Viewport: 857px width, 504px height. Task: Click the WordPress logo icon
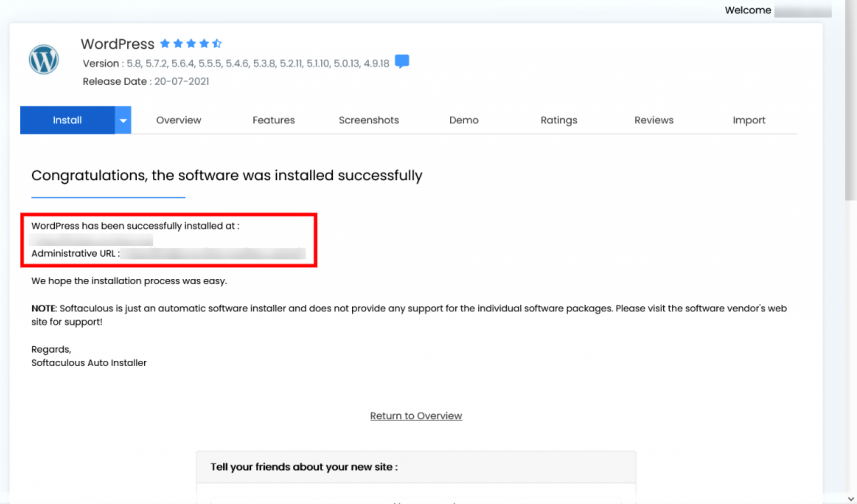[x=44, y=60]
